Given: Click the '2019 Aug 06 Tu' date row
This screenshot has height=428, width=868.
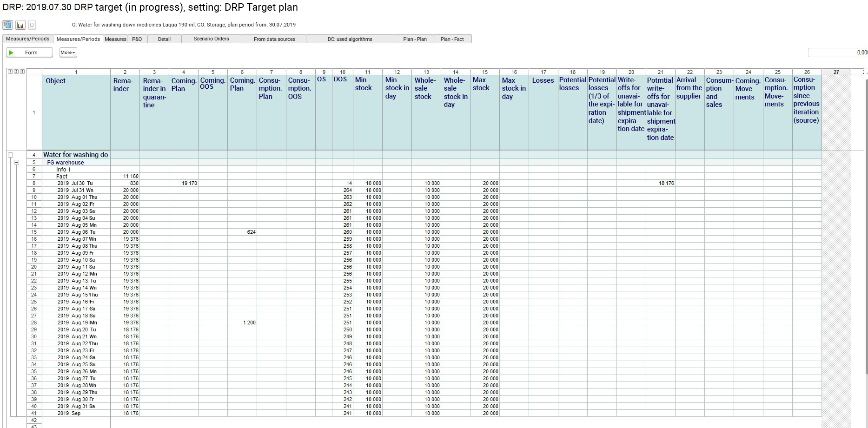Looking at the screenshot, I should click(76, 232).
